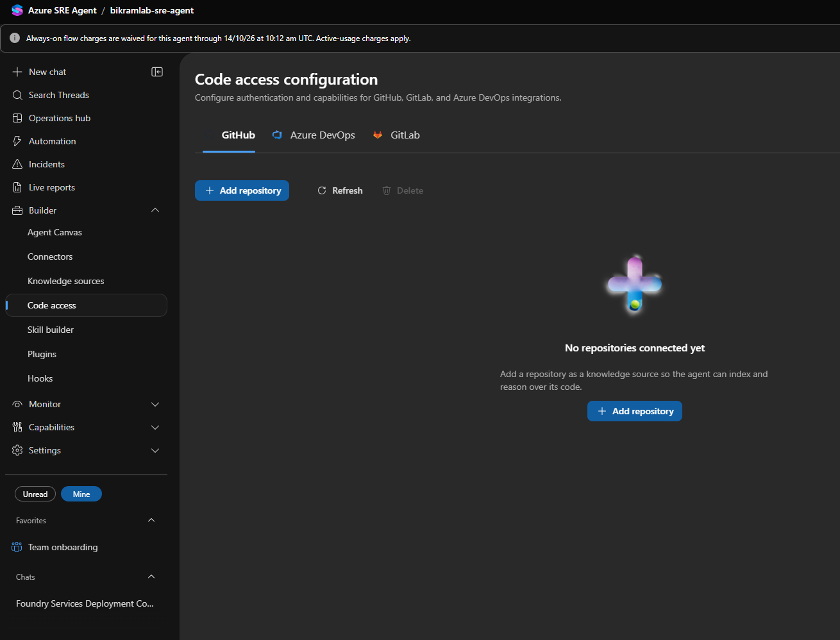The width and height of the screenshot is (840, 640).
Task: Click the Operations hub icon
Action: [x=17, y=118]
